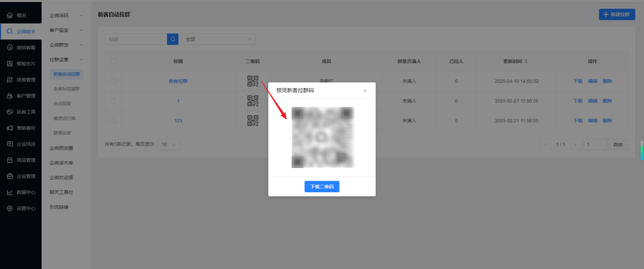This screenshot has height=269, width=644.
Task: Check the 新客拉群 row checkbox
Action: click(x=113, y=81)
